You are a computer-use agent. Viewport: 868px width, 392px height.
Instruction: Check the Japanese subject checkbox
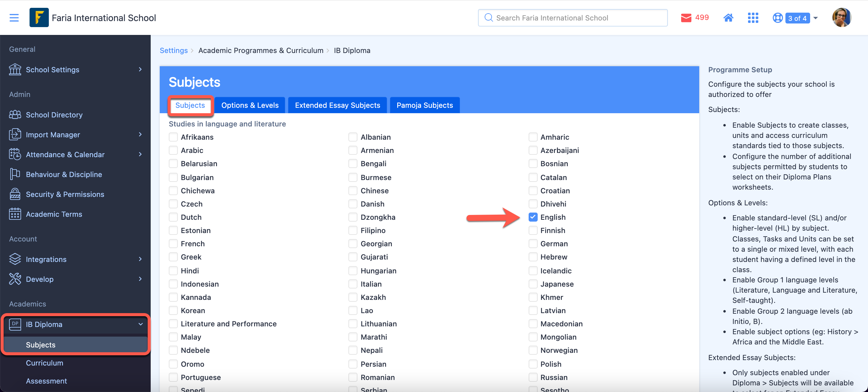pos(533,284)
